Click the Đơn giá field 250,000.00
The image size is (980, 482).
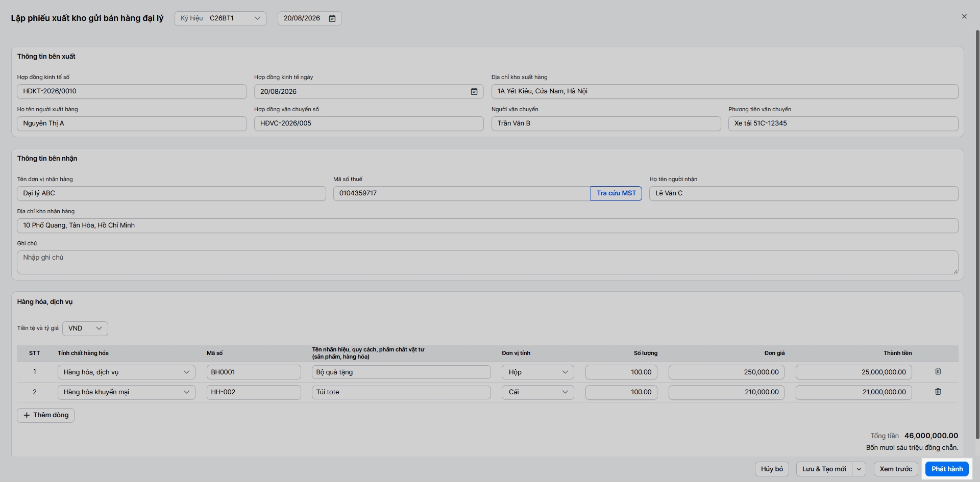(726, 372)
